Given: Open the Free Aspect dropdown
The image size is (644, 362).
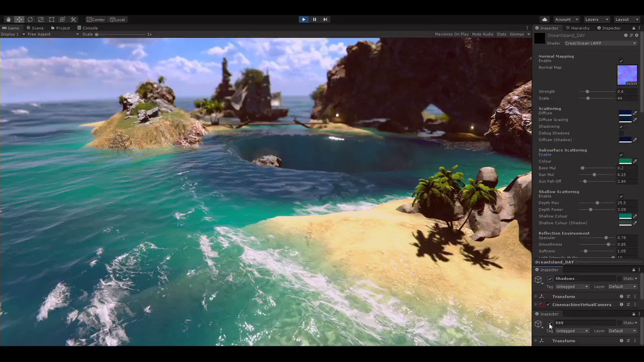Looking at the screenshot, I should (53, 34).
